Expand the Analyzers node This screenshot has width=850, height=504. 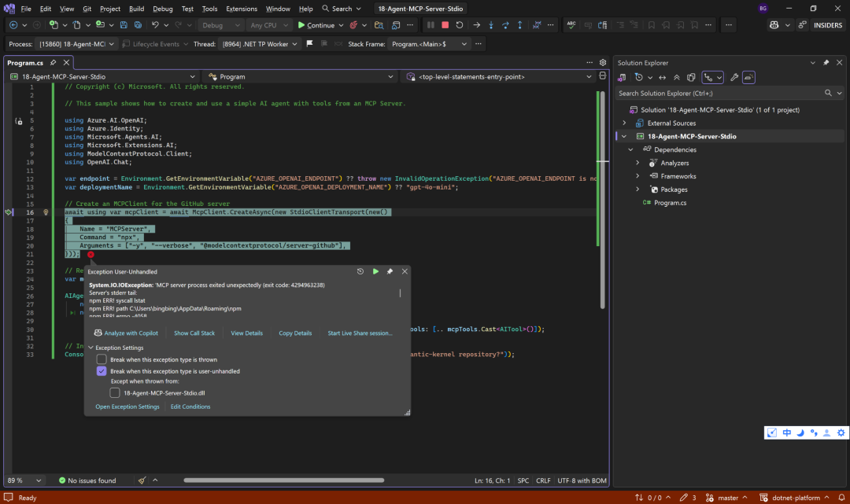(x=637, y=163)
